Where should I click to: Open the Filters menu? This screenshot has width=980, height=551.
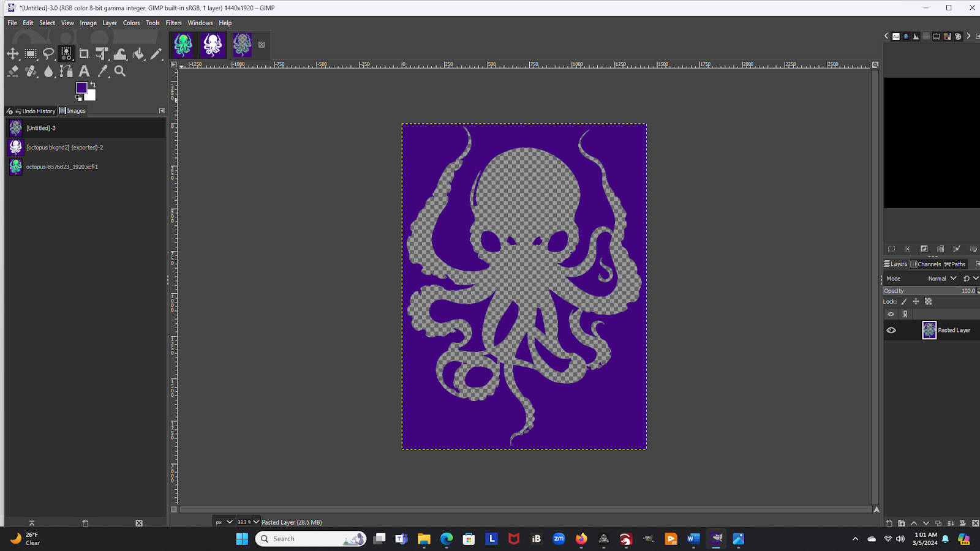173,23
